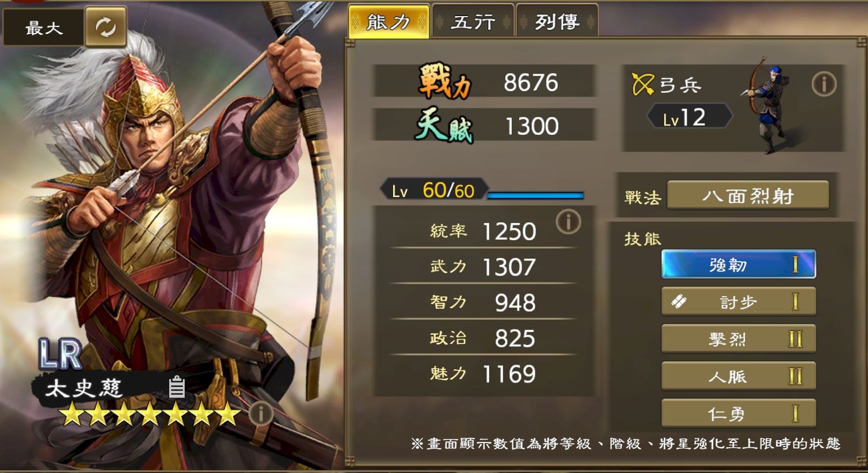Screen dimensions: 868x473
Task: Click the Lv12 troop level badge
Action: tap(690, 118)
